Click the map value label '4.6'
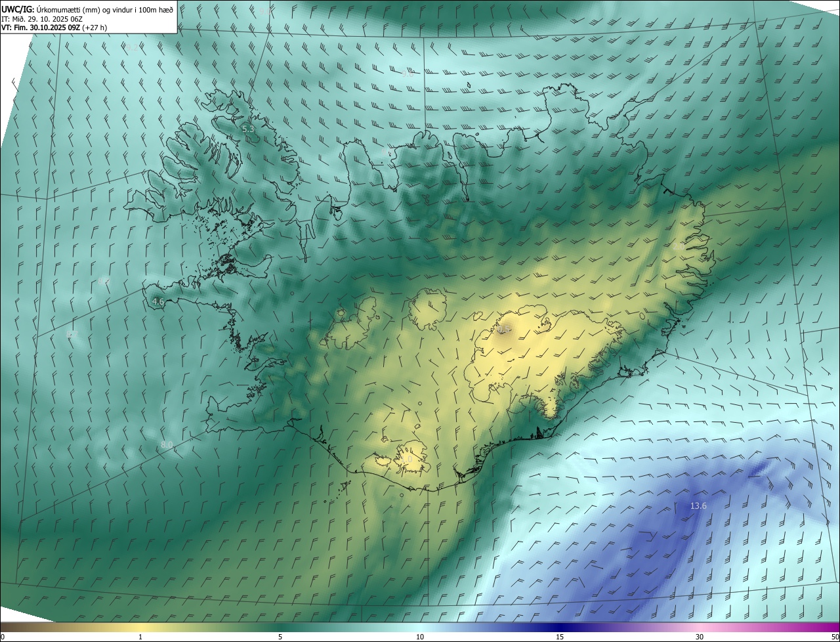The image size is (840, 642). 157,302
